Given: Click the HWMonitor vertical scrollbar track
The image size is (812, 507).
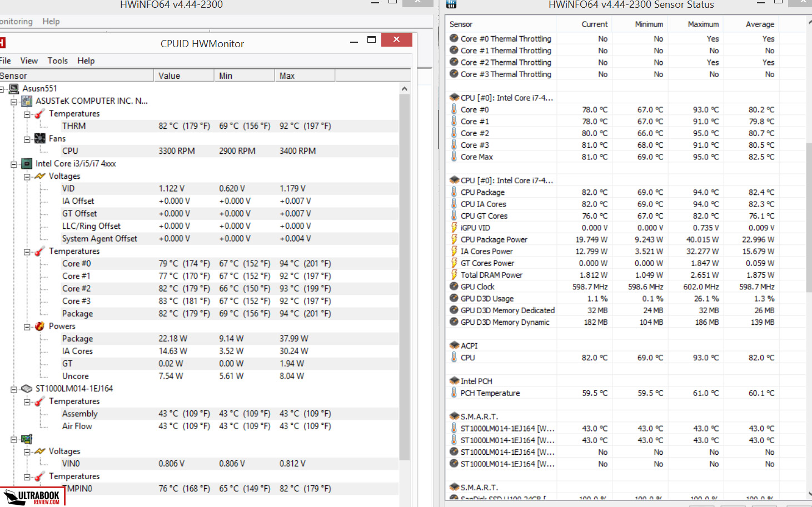Looking at the screenshot, I should tap(405, 478).
